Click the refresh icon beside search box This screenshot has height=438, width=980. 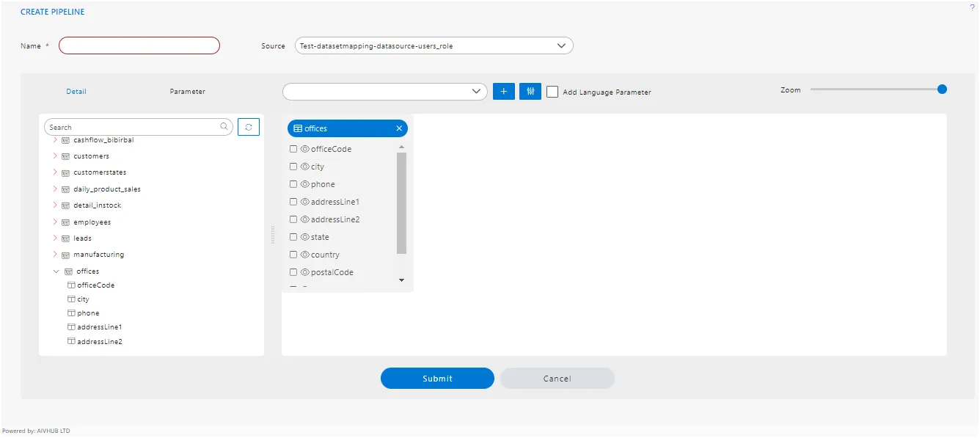pyautogui.click(x=249, y=127)
